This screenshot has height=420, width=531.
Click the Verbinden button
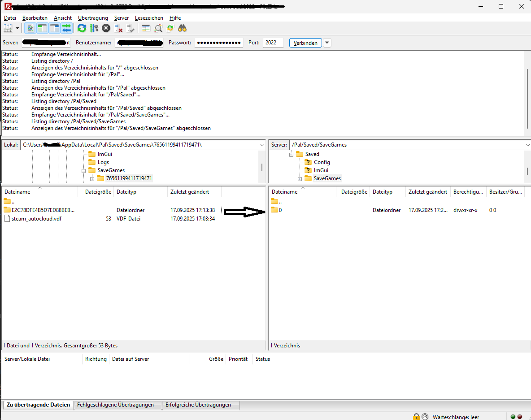click(x=305, y=43)
